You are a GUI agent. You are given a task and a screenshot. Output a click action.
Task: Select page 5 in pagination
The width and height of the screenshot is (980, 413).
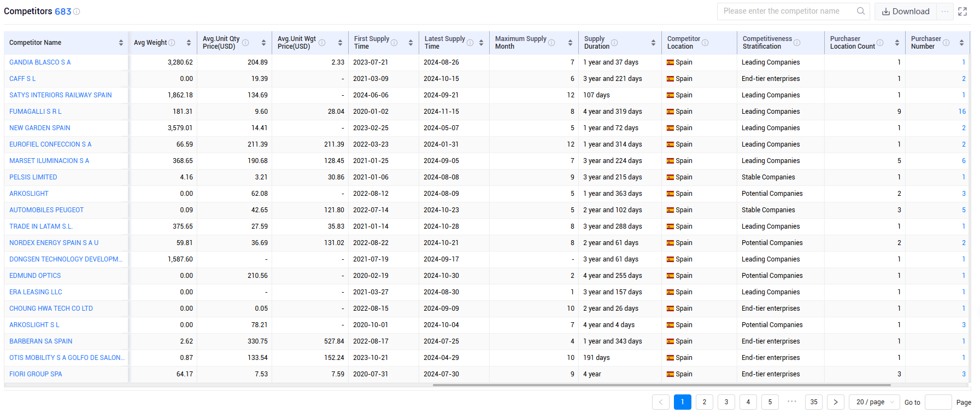770,402
